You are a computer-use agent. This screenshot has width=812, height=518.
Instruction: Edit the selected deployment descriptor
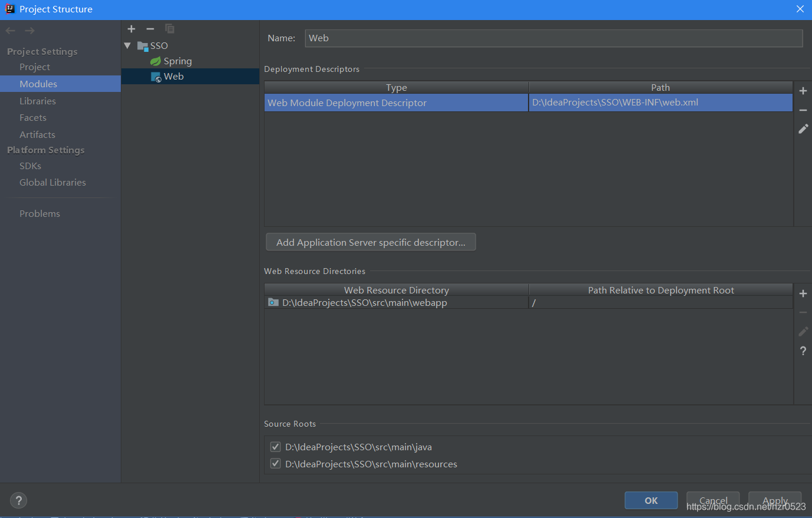coord(803,128)
